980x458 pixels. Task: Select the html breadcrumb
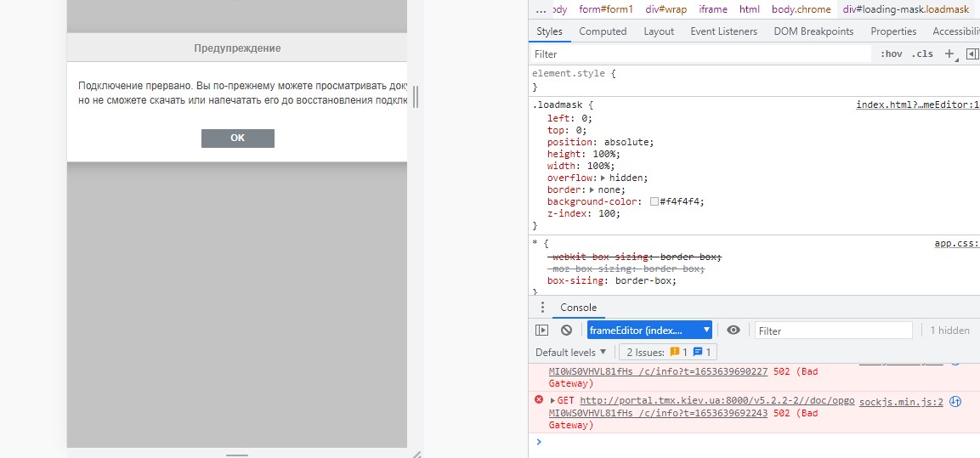click(750, 9)
